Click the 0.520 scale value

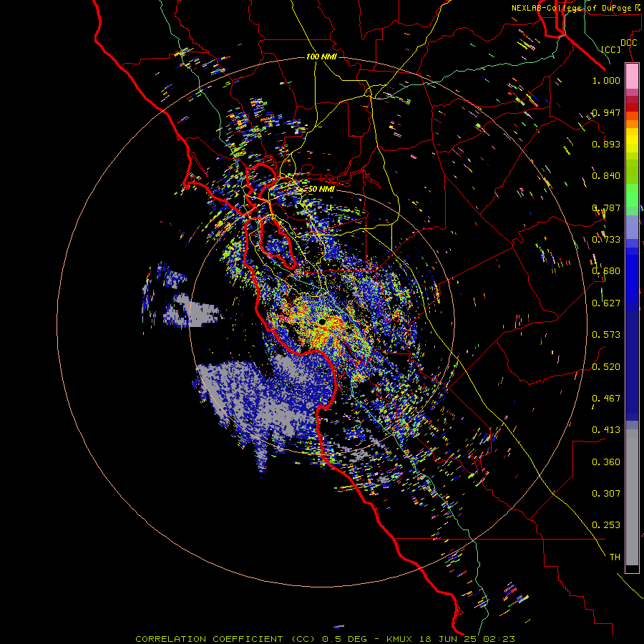[x=606, y=367]
